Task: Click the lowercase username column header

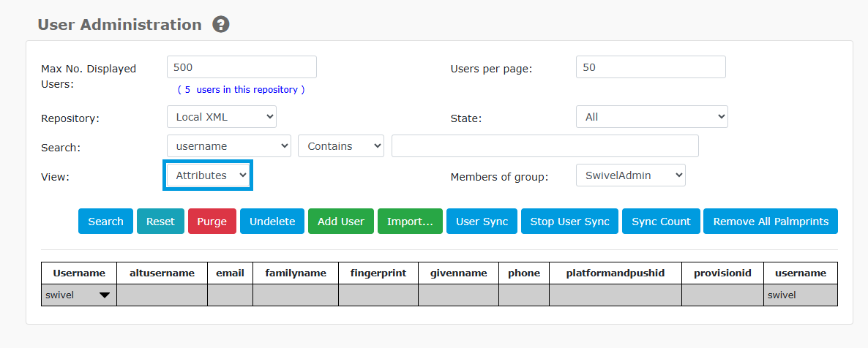Action: tap(801, 273)
